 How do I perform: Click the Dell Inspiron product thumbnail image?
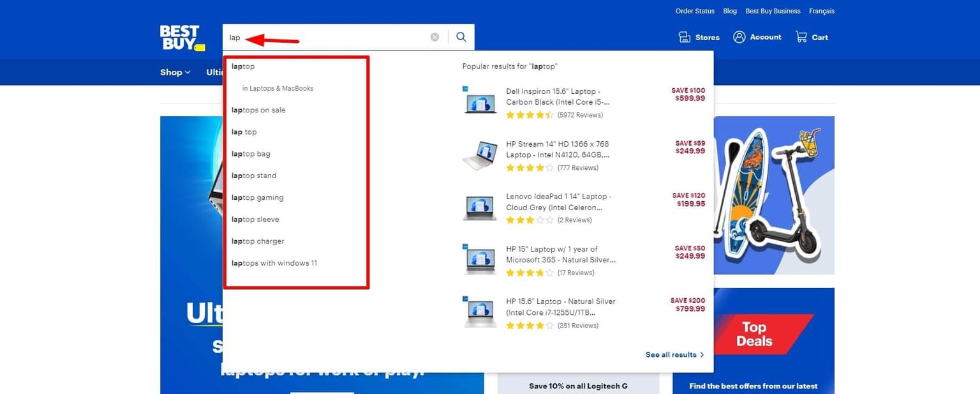(x=480, y=102)
